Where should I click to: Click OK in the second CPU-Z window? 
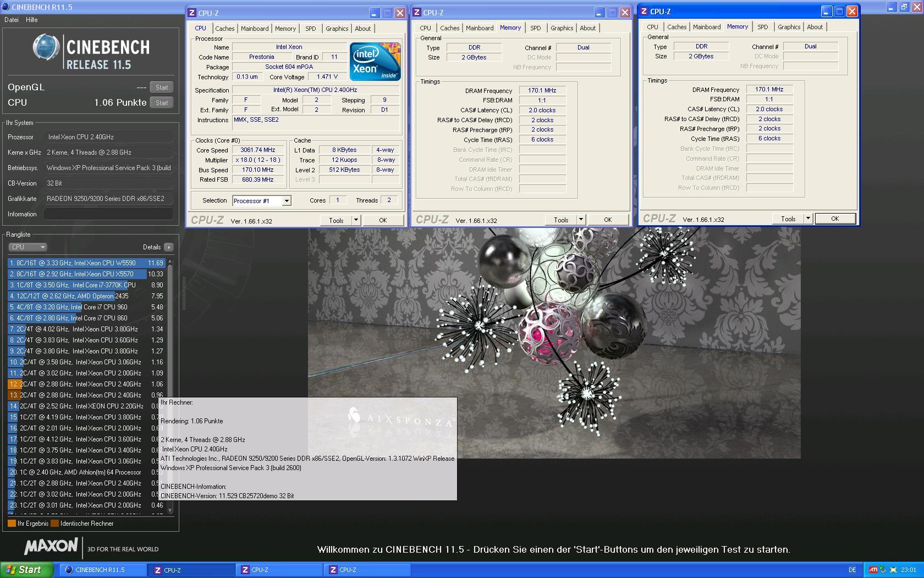pos(608,220)
